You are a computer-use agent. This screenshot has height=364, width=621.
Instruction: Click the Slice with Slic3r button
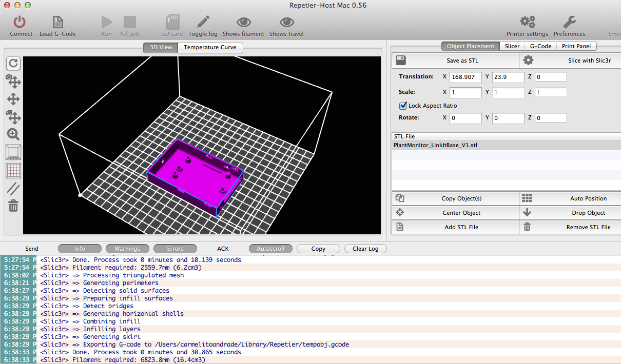(570, 60)
